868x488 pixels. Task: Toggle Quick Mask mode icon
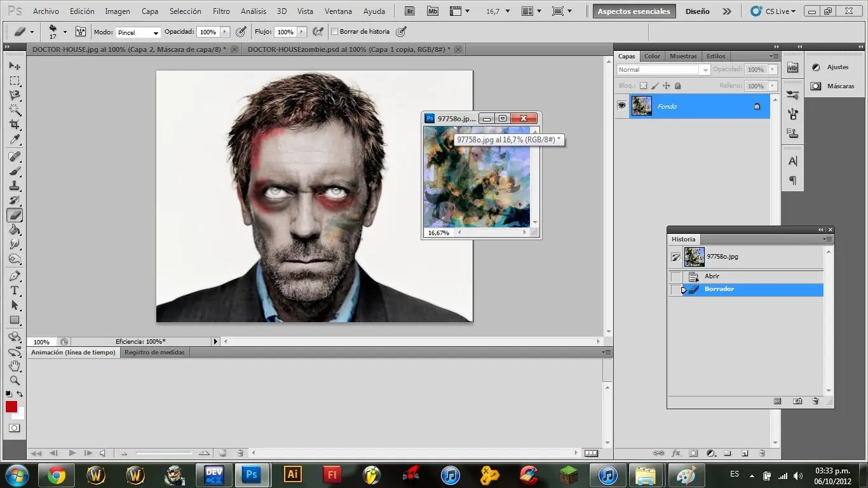(14, 428)
